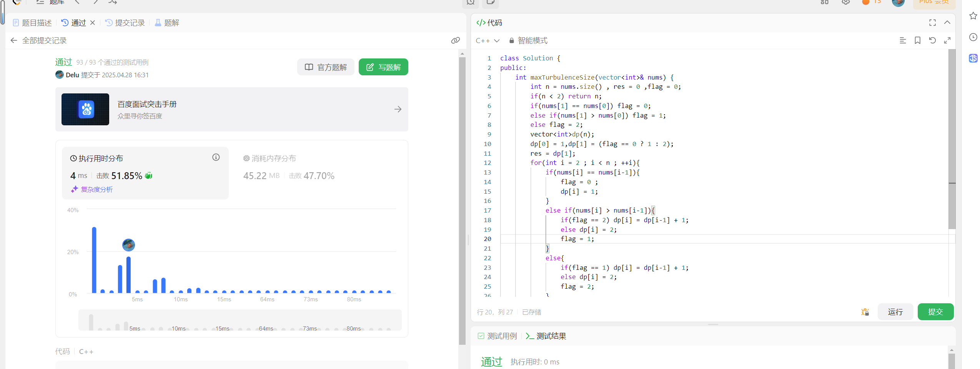Click the green 提交 button
Screen dimensions: 980x369
tap(935, 312)
